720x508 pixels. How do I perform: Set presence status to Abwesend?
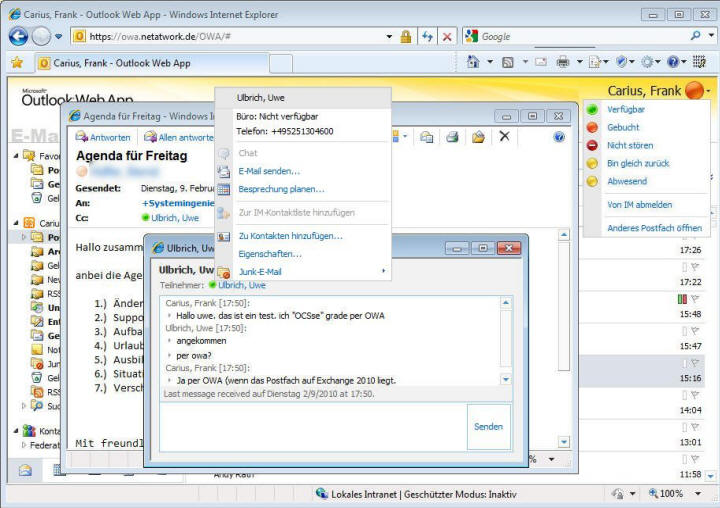click(627, 181)
